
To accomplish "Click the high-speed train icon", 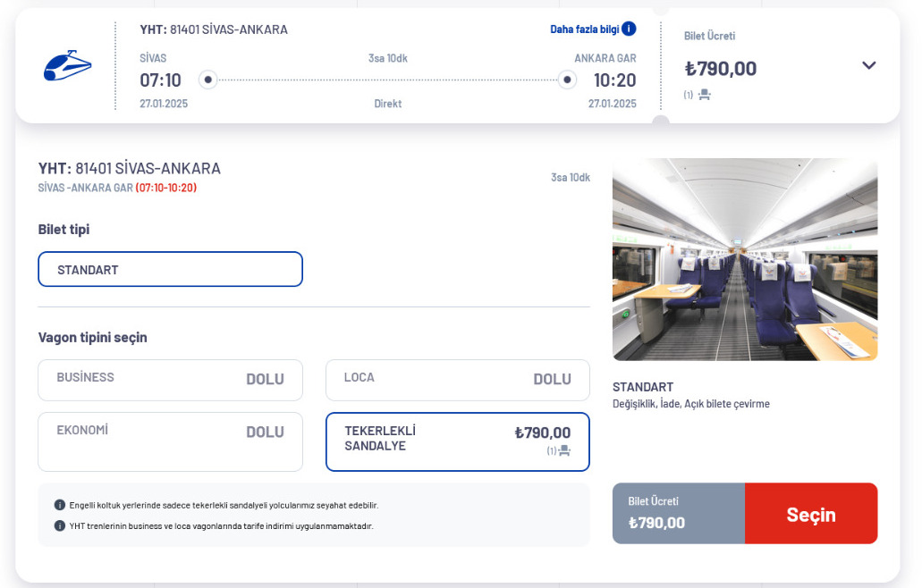I will click(68, 66).
